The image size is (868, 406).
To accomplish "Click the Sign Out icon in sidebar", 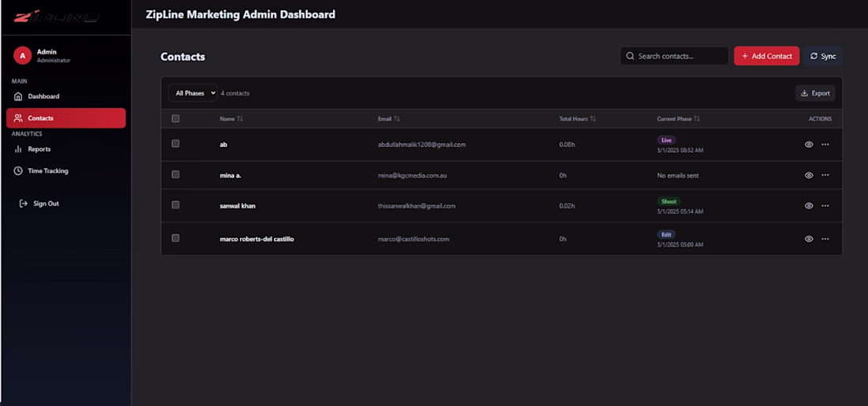I will (x=24, y=204).
